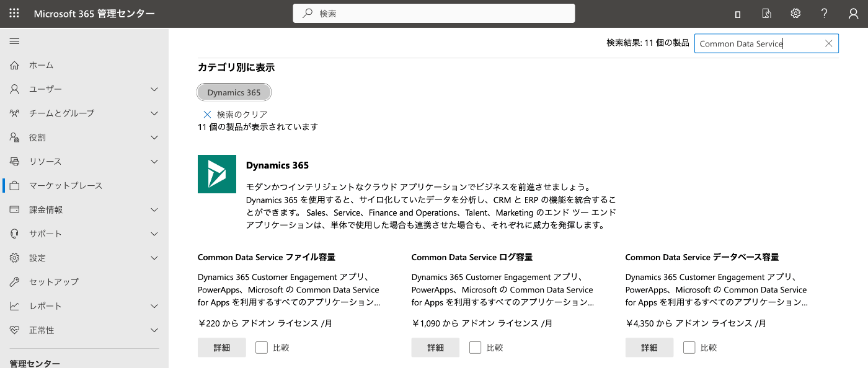Click the Marketplace bag icon
868x368 pixels.
click(x=15, y=186)
